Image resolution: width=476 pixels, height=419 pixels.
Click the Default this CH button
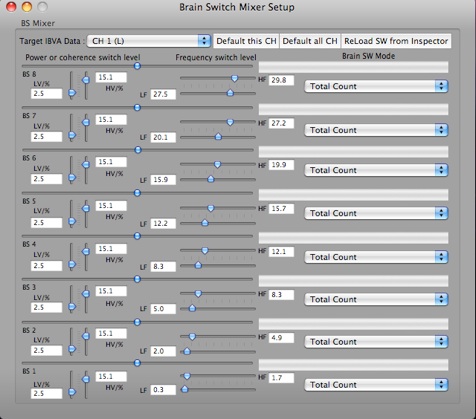click(x=246, y=41)
